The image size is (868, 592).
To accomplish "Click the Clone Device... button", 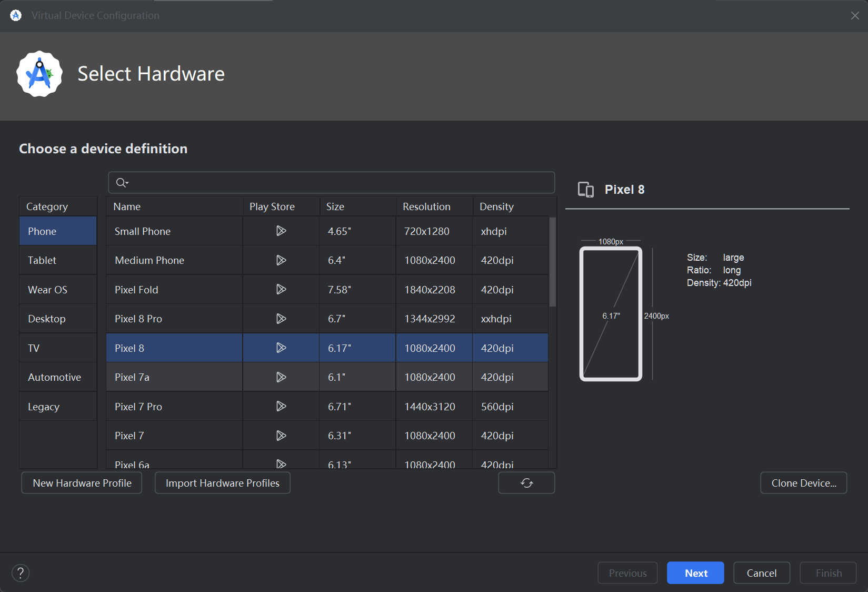I will (x=804, y=483).
